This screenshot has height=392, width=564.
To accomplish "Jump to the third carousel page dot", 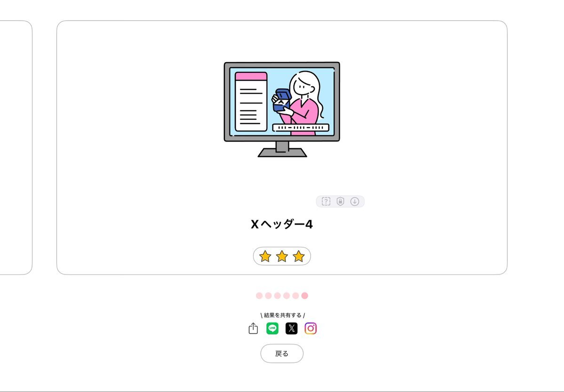I will click(x=278, y=296).
